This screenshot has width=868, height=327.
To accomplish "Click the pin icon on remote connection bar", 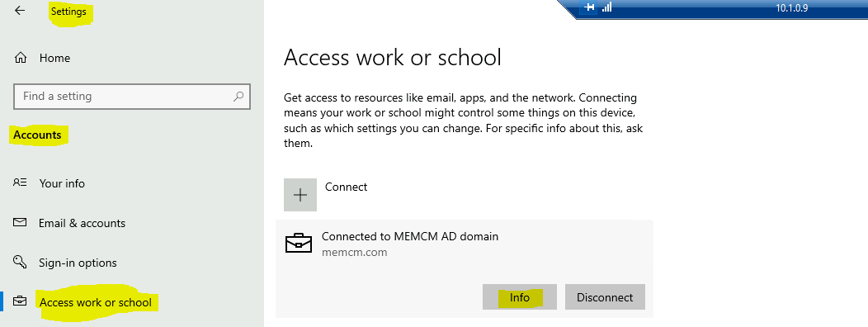I will (588, 7).
